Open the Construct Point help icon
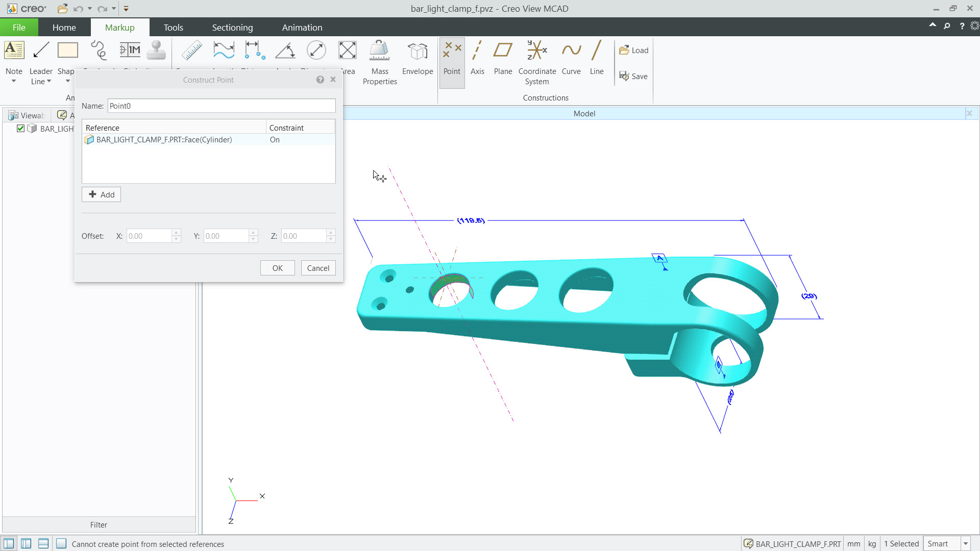The width and height of the screenshot is (980, 551). (x=320, y=80)
